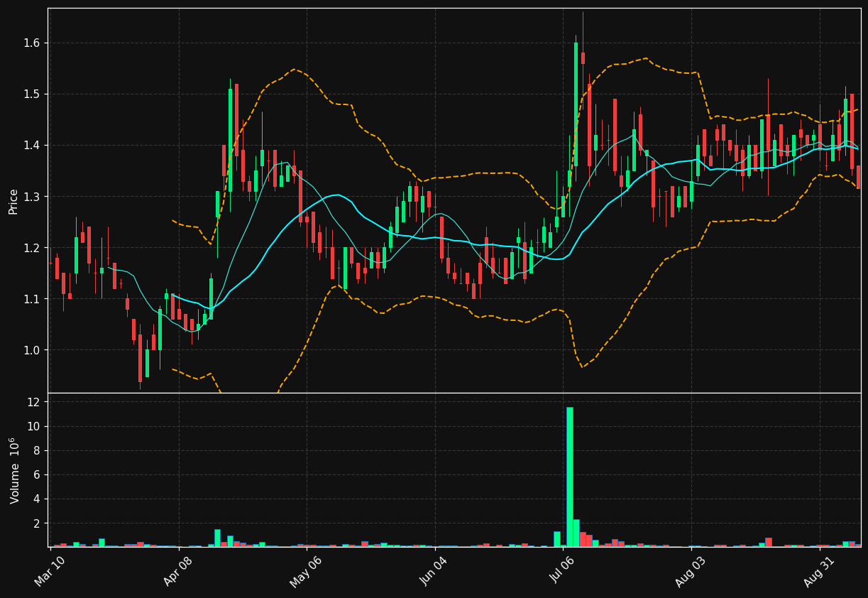Click the 6 volume axis label
Image resolution: width=868 pixels, height=598 pixels.
click(x=38, y=475)
